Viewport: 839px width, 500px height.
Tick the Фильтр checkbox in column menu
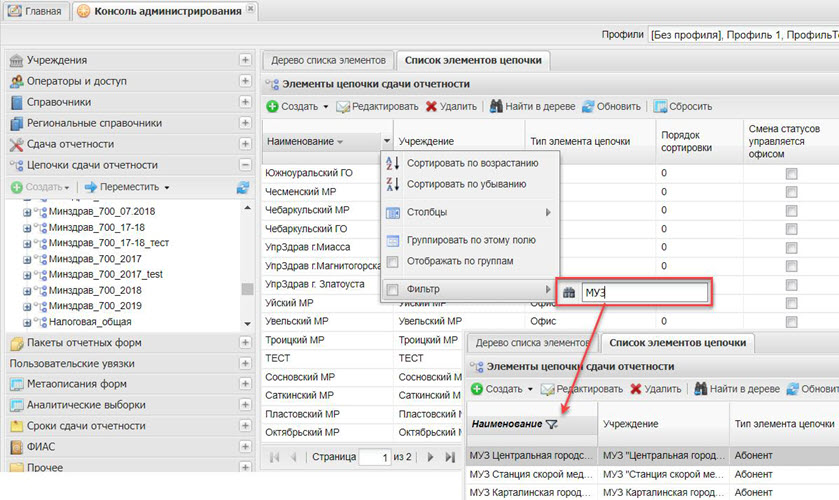coord(392,290)
